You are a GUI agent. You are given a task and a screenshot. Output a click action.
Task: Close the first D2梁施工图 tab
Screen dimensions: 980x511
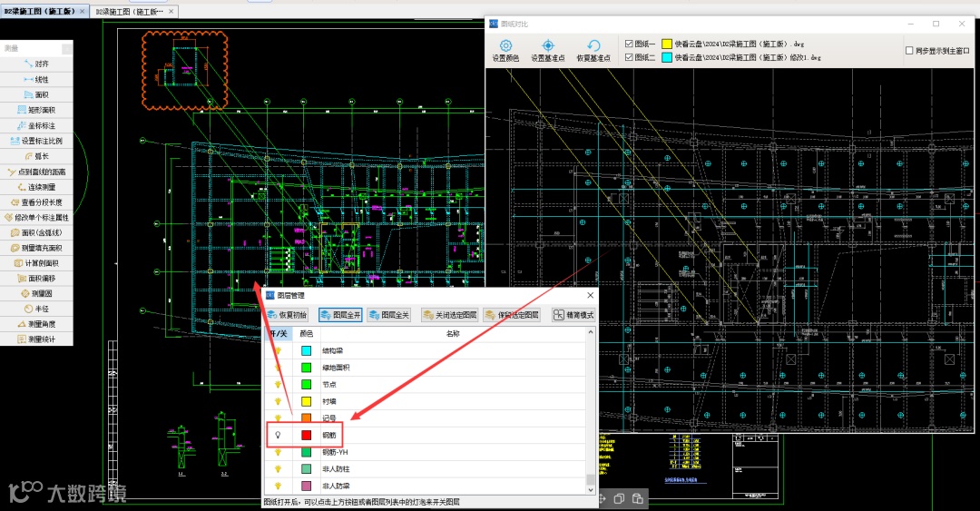(83, 12)
